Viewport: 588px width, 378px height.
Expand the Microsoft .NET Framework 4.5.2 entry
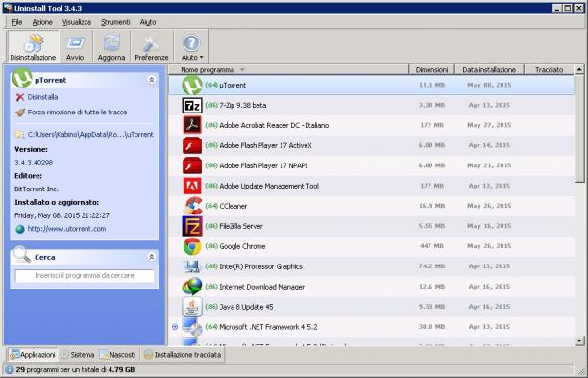[x=175, y=327]
